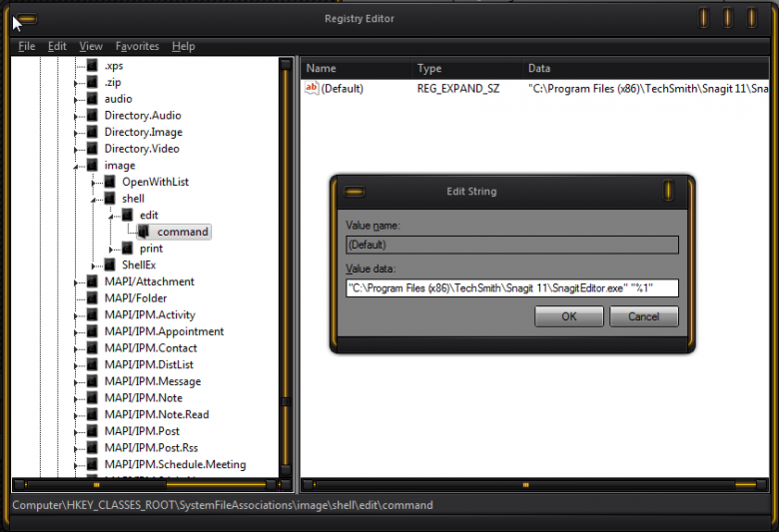Click the tree pane vertical scrollbar thumb
Screen dimensions: 779x532
point(286,402)
